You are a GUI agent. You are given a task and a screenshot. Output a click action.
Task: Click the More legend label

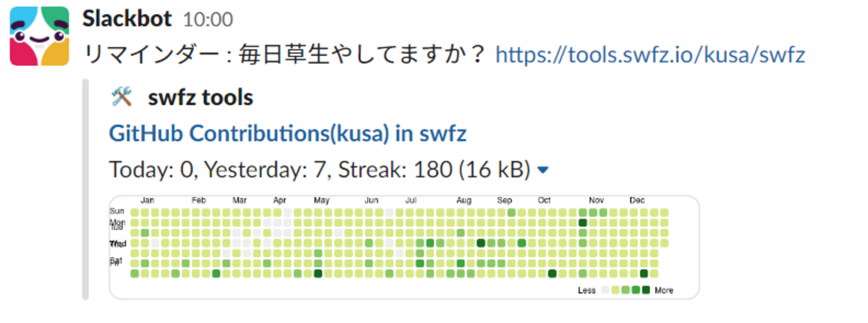tap(664, 290)
